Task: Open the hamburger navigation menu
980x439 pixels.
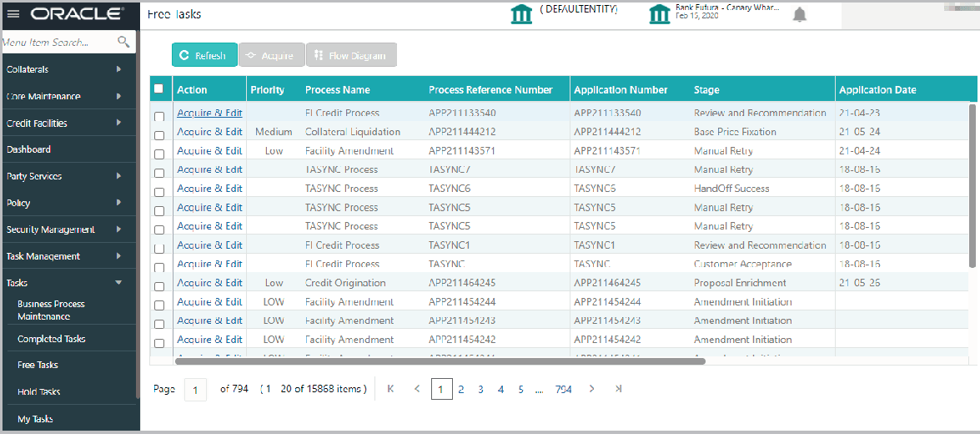Action: pyautogui.click(x=13, y=13)
